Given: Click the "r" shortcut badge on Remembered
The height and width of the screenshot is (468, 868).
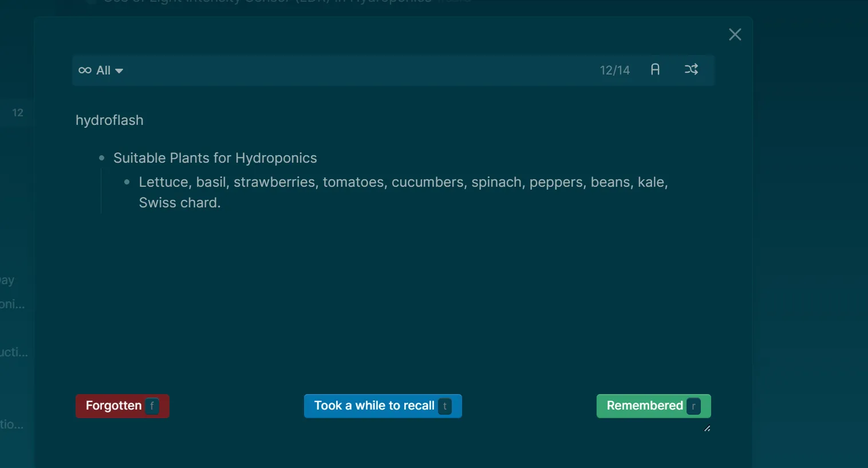Looking at the screenshot, I should 693,406.
